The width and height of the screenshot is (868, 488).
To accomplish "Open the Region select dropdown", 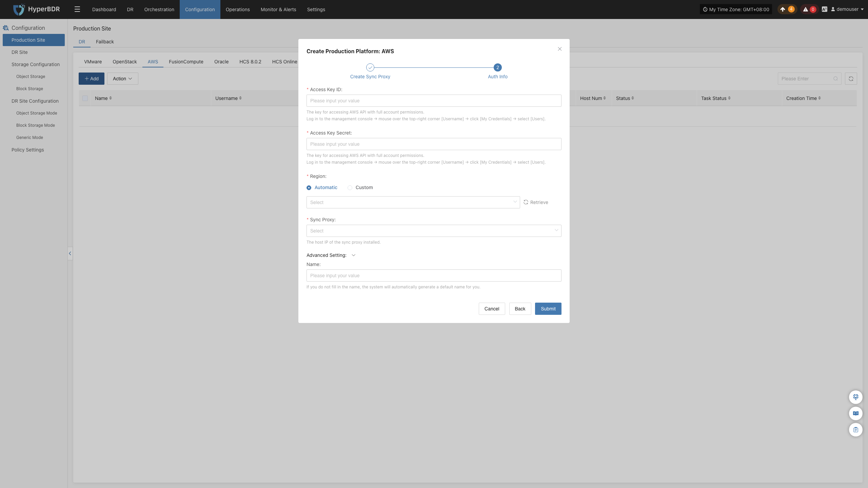I will (413, 202).
